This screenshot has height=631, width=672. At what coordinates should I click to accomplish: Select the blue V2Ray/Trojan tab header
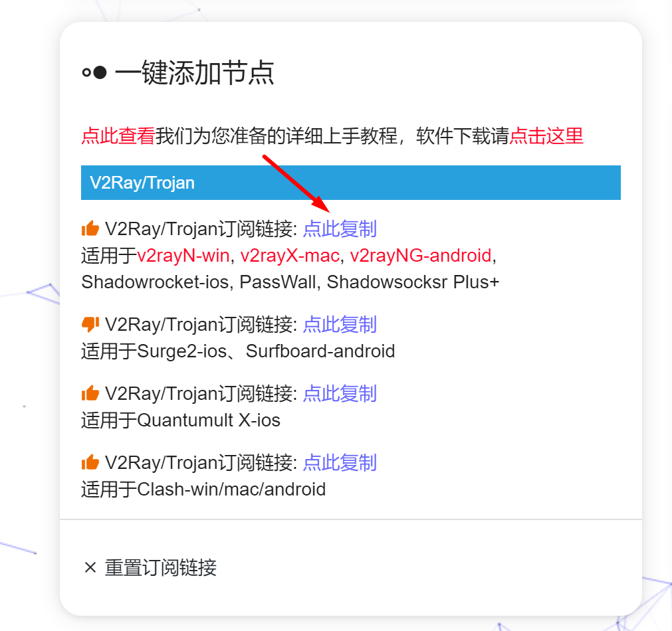coord(350,183)
